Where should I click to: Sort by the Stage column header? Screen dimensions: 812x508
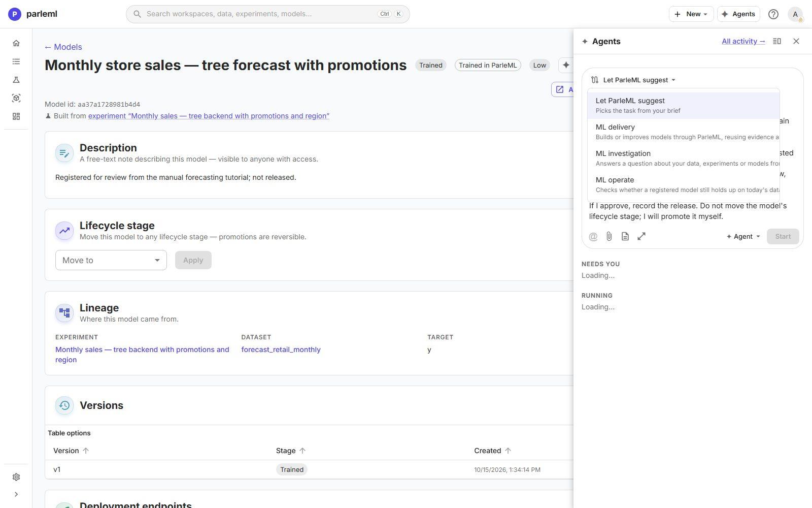tap(291, 451)
